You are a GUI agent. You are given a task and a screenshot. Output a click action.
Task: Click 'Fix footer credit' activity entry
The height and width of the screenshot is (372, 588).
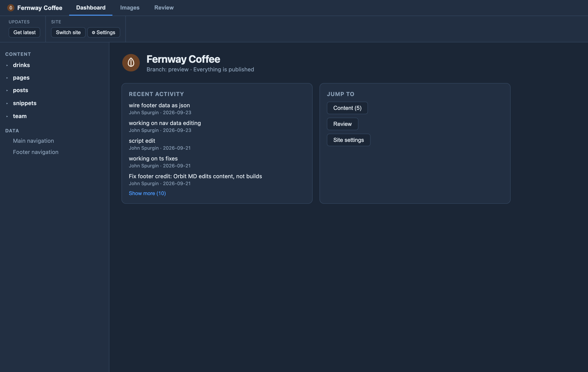195,176
